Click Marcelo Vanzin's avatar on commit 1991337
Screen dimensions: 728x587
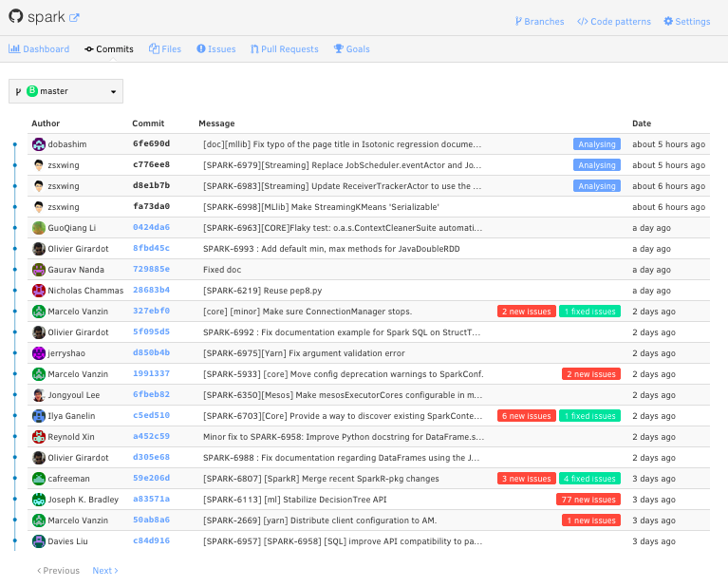tap(39, 374)
